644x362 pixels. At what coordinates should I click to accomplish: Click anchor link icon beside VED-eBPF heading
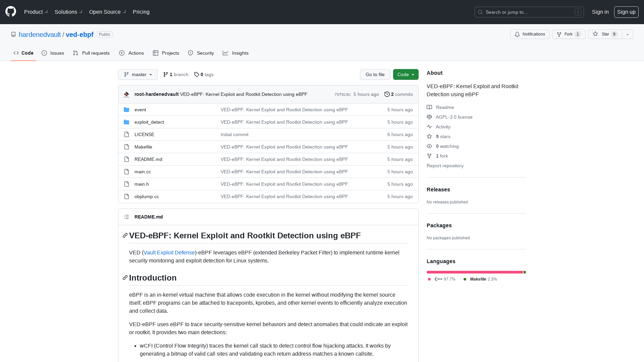125,236
